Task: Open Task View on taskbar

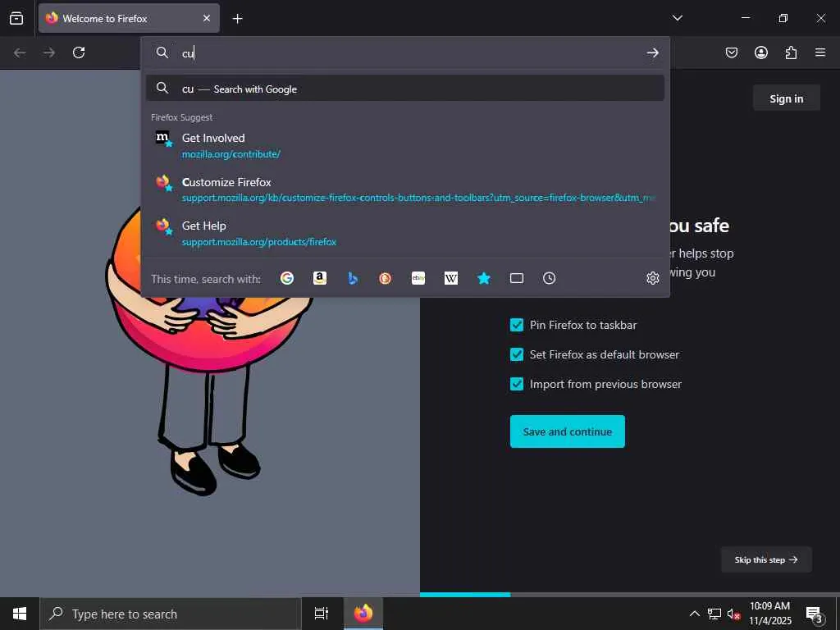Action: (x=322, y=614)
